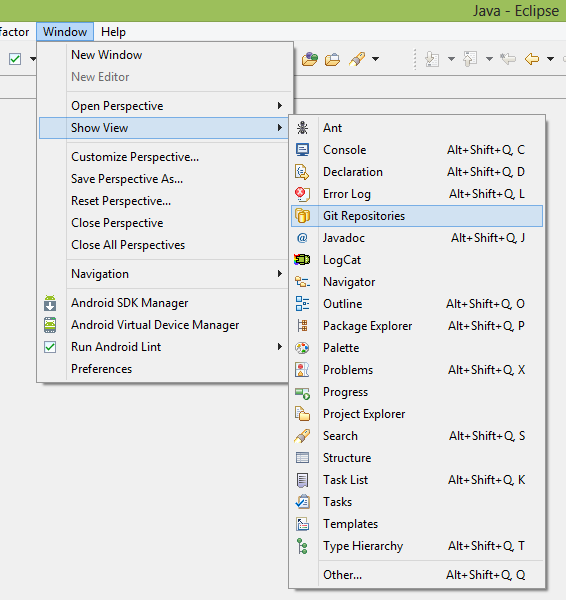This screenshot has height=600, width=566.
Task: Open dropdown beside Next Annotation icon
Action: click(x=451, y=59)
